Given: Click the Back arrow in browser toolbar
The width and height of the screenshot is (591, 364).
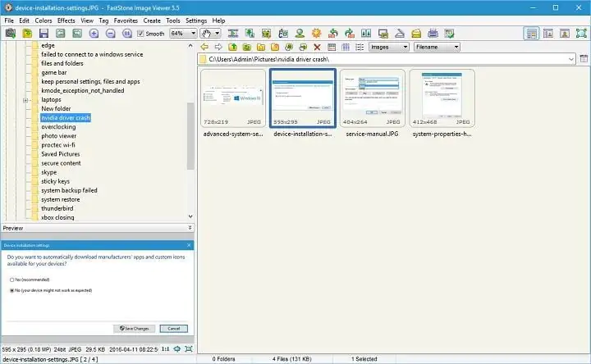Looking at the screenshot, I should [x=204, y=47].
